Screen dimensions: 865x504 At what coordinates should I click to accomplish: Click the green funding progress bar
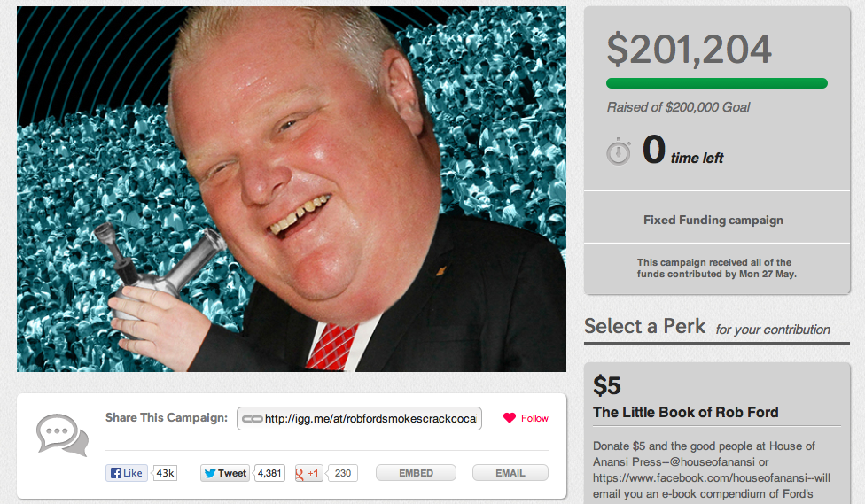tap(717, 83)
